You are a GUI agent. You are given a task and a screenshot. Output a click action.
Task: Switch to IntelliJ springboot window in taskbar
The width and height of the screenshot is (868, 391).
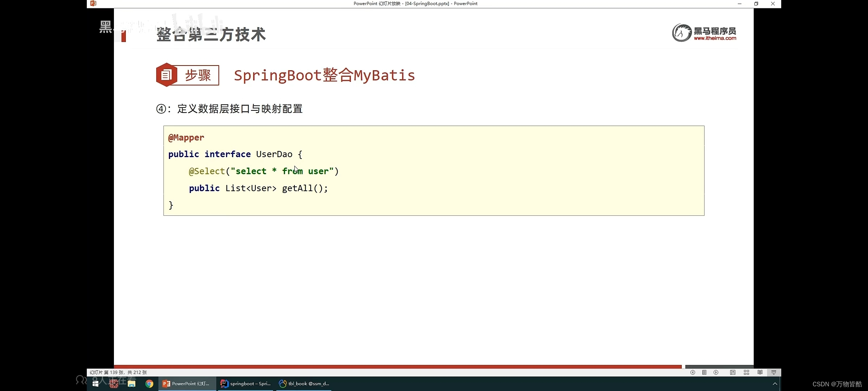click(246, 384)
